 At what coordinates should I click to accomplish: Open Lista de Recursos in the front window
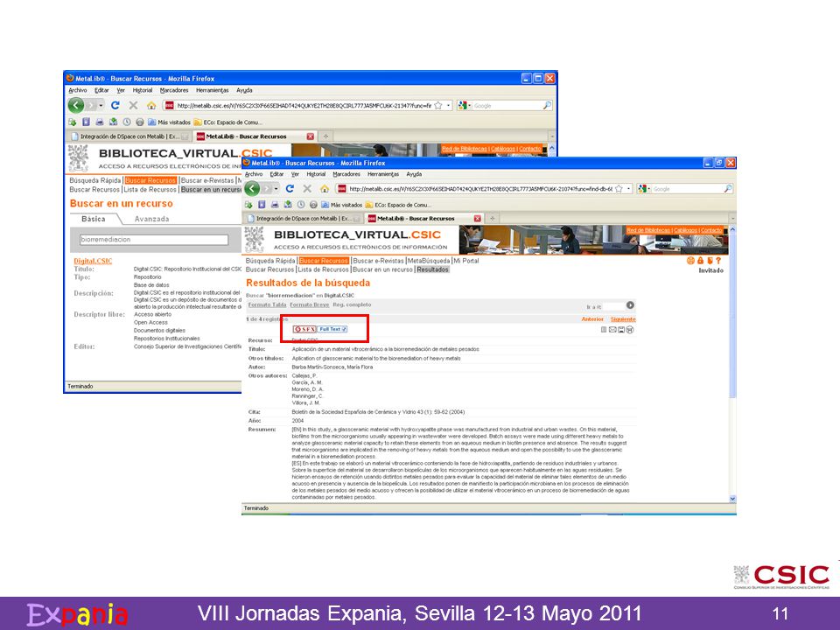point(323,269)
